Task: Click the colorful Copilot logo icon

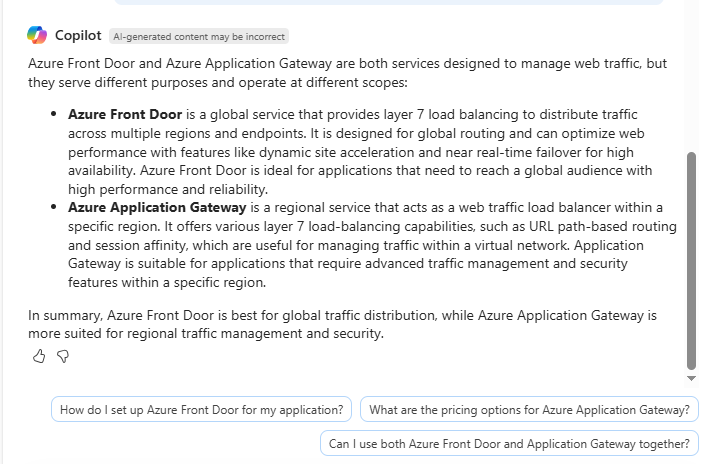Action: pyautogui.click(x=37, y=36)
